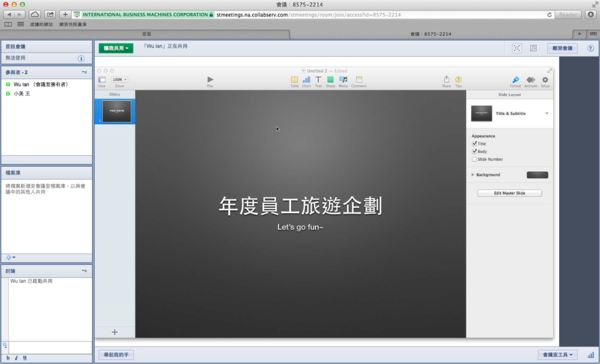This screenshot has width=600, height=364.
Task: Click the info icon in audio panel
Action: click(81, 58)
